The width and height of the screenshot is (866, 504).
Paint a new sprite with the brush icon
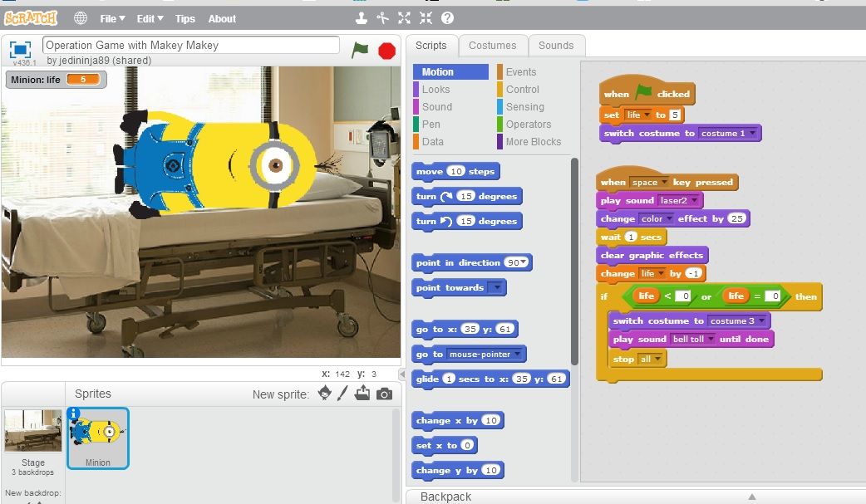click(341, 394)
